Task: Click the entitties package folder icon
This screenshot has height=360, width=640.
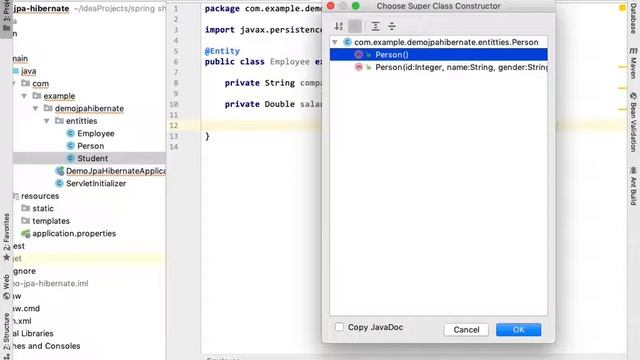Action: click(60, 121)
